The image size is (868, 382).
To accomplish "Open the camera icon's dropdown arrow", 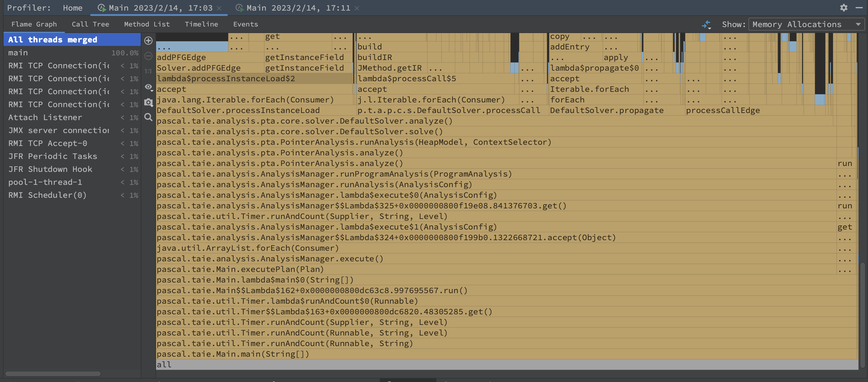I will tap(152, 107).
